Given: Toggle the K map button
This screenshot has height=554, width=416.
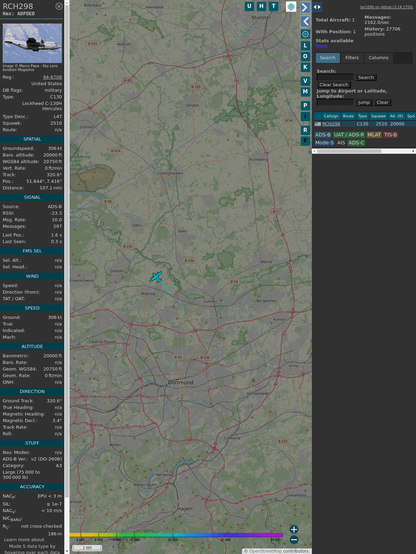Looking at the screenshot, I should pyautogui.click(x=305, y=67).
